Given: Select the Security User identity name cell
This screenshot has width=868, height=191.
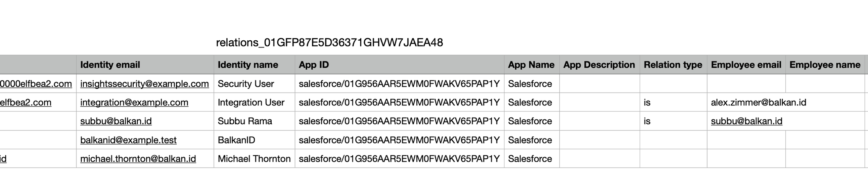Looking at the screenshot, I should pos(246,84).
